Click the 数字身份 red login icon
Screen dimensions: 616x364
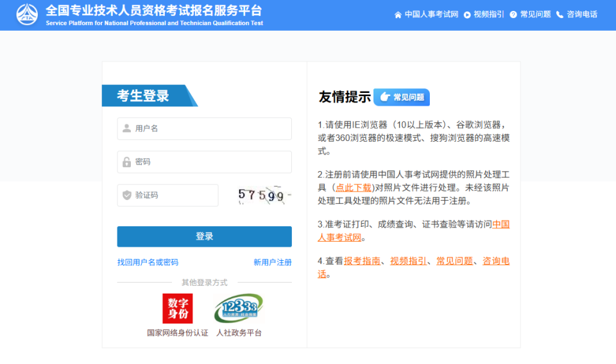[178, 308]
